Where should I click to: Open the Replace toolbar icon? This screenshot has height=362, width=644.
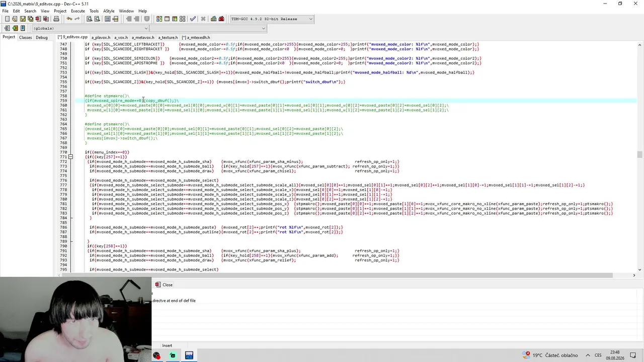[97, 19]
